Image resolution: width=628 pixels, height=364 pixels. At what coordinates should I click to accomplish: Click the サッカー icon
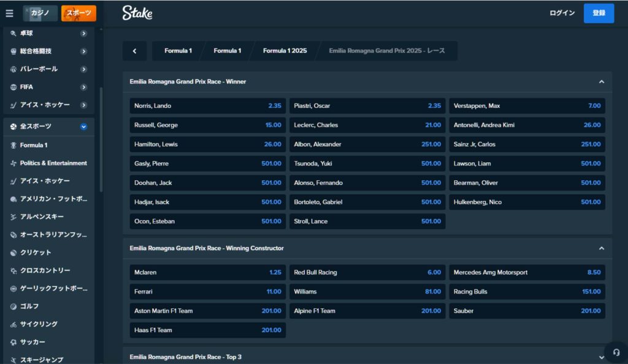pos(13,342)
